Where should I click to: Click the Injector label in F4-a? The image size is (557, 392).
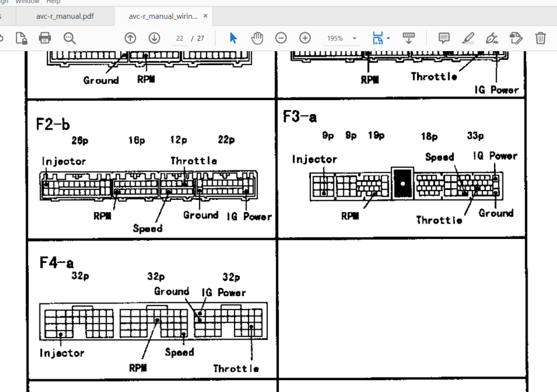tap(62, 353)
